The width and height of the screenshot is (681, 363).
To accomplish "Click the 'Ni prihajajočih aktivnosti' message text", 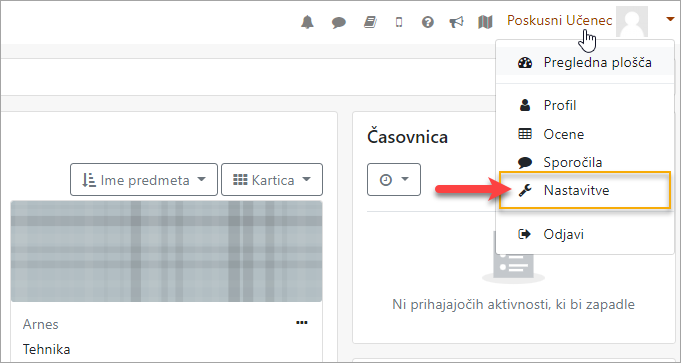I will [x=513, y=304].
